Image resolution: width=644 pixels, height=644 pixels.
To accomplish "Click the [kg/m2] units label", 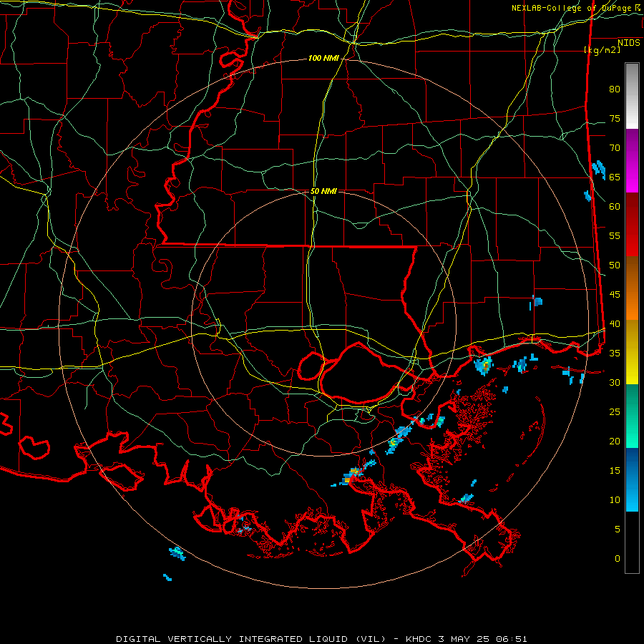I will 602,50.
